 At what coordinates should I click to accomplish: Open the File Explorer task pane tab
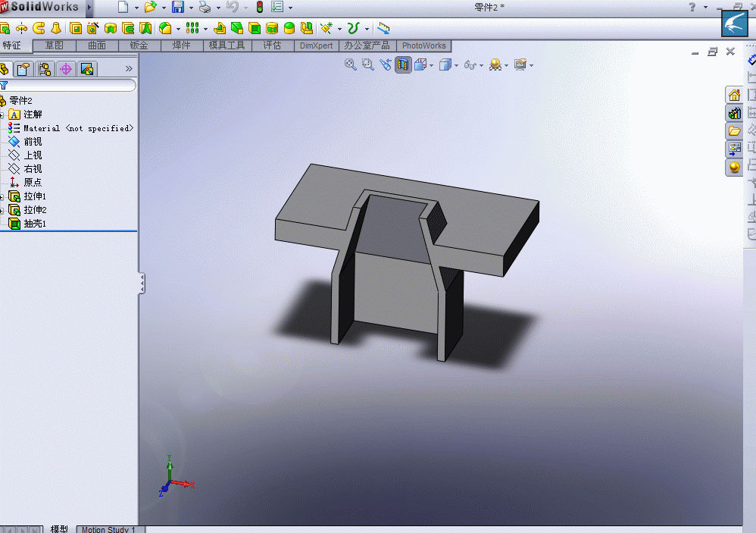734,131
